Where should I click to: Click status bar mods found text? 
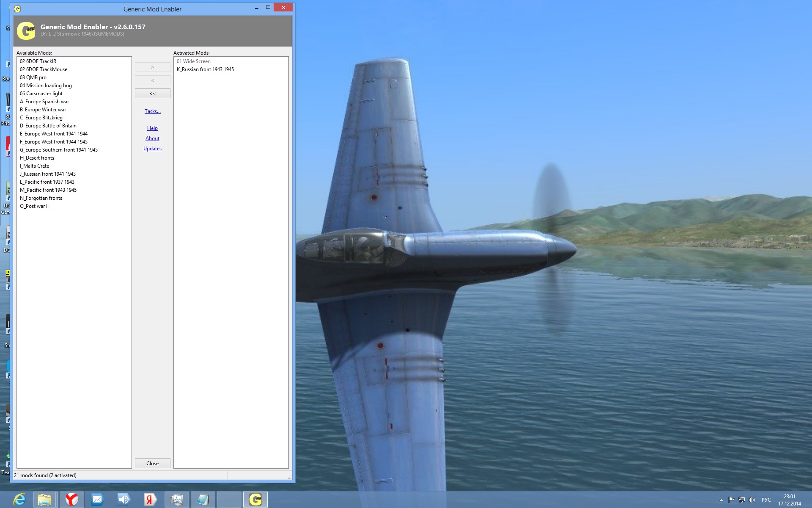[45, 475]
